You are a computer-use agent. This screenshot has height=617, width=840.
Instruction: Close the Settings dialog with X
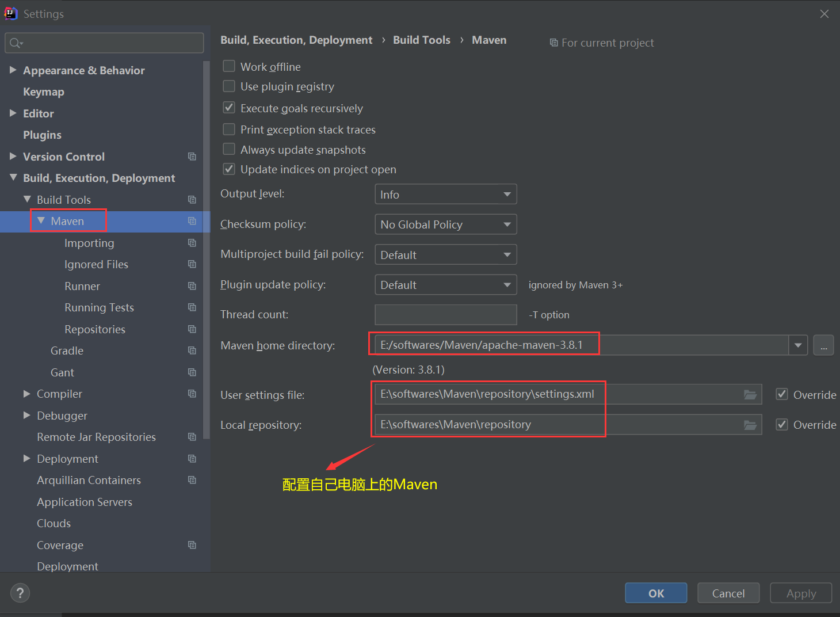(x=824, y=14)
